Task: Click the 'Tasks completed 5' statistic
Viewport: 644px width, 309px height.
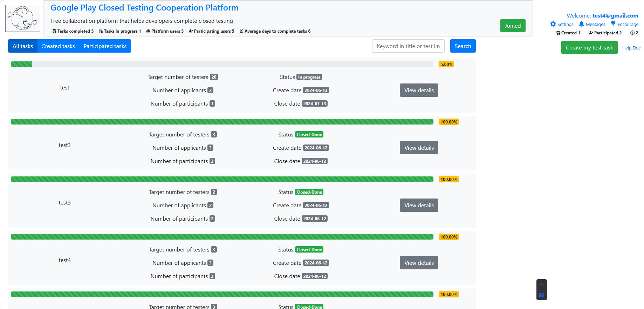Action: [x=73, y=31]
